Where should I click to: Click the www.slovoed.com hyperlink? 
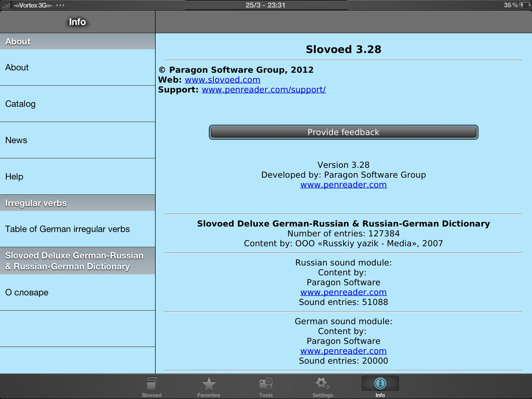(x=224, y=80)
